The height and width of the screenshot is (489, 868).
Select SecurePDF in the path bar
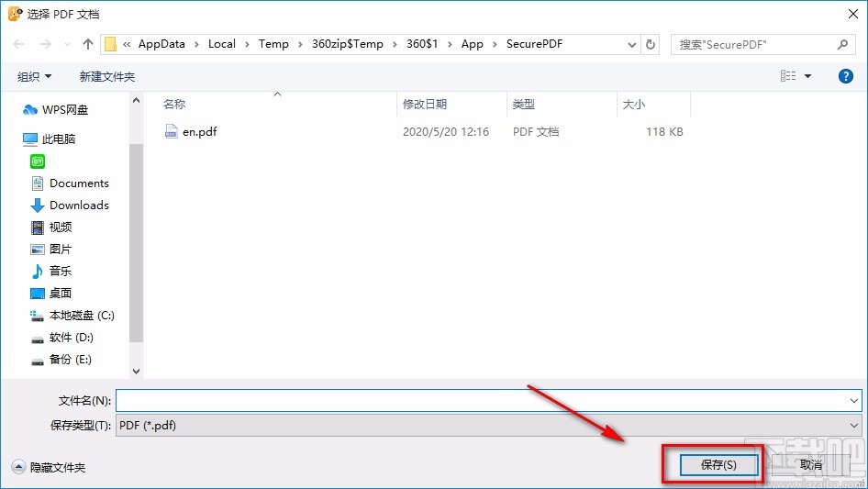534,44
